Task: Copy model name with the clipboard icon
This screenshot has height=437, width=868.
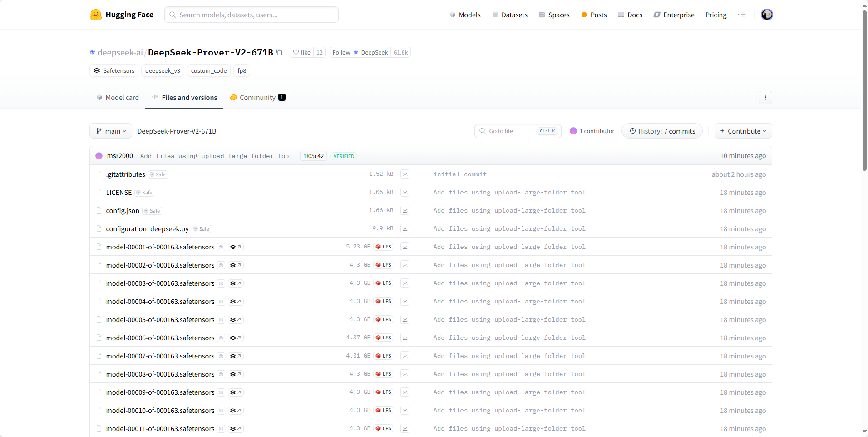Action: coord(279,52)
